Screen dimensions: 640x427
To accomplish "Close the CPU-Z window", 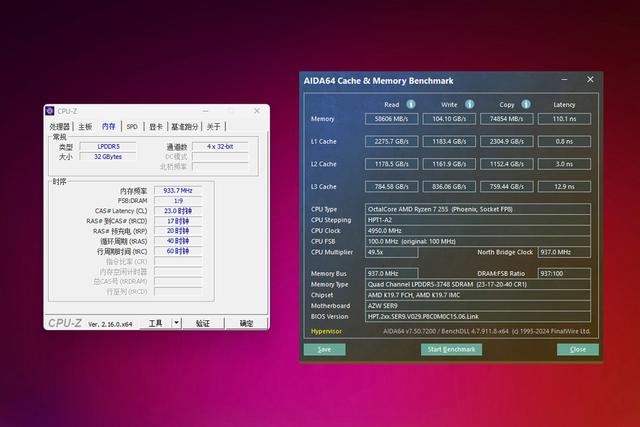I will click(x=257, y=111).
